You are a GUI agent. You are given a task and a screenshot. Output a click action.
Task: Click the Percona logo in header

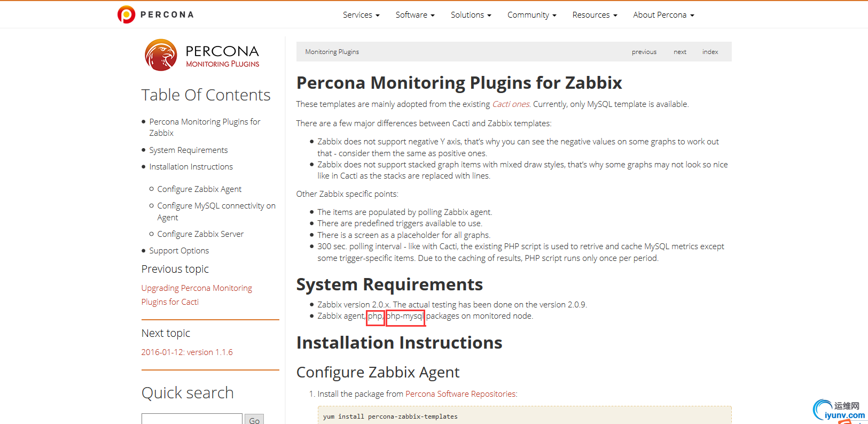(155, 14)
